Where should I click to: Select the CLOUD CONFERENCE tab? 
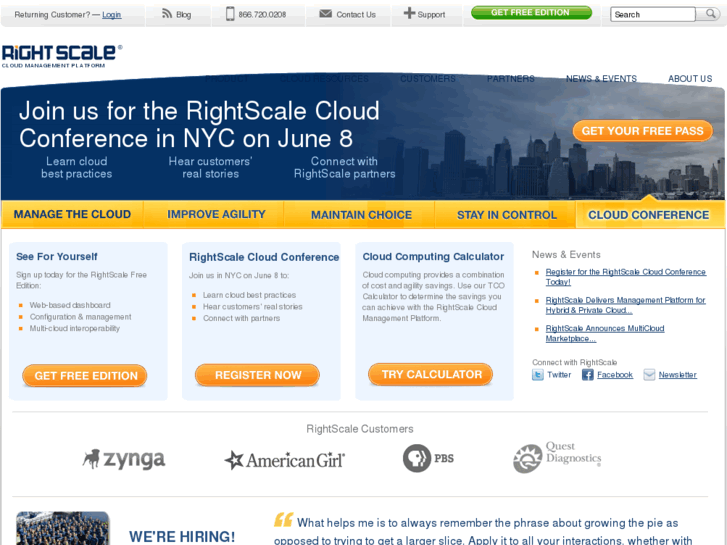[649, 215]
